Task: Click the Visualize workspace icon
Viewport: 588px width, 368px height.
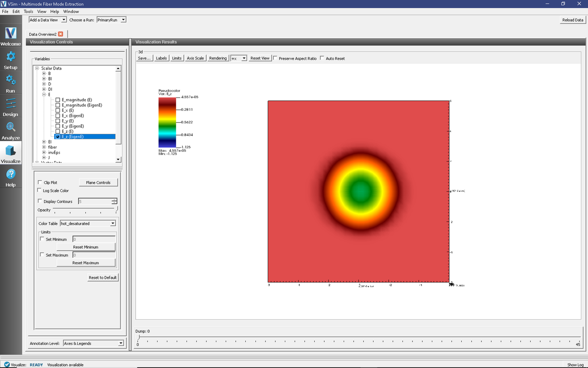Action: tap(10, 154)
